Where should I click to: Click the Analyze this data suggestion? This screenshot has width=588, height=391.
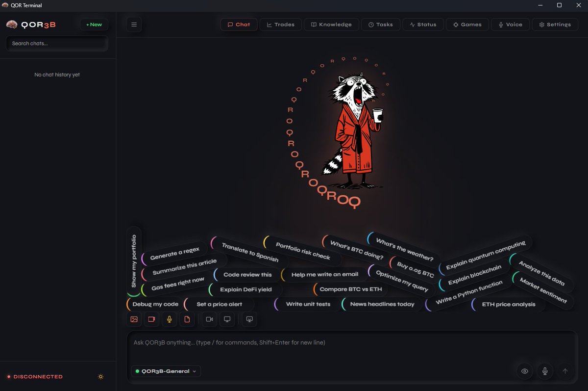541,274
